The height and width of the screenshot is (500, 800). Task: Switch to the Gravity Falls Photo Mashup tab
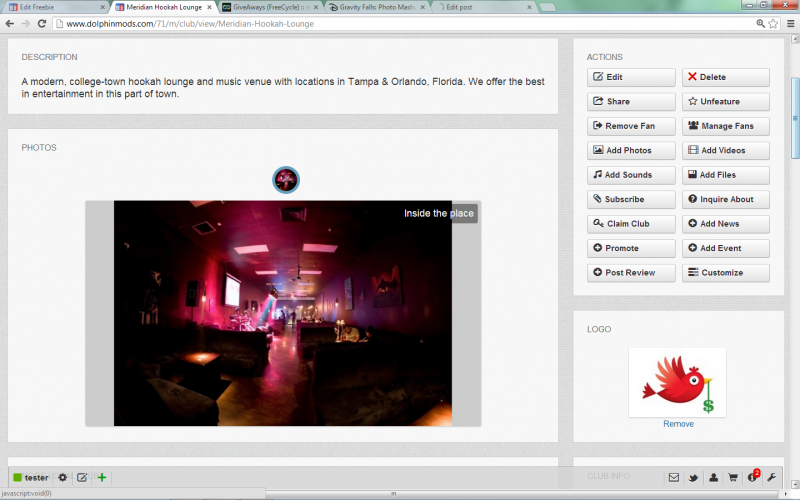[x=377, y=7]
